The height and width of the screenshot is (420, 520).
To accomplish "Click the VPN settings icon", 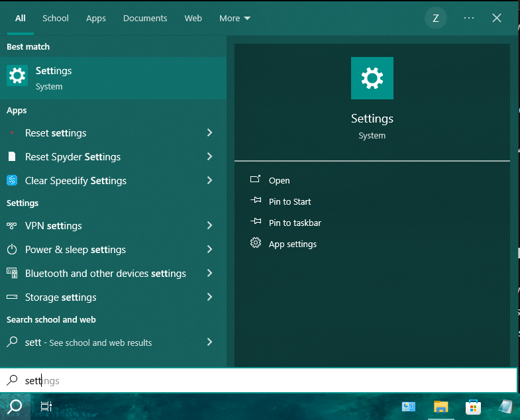I will (x=12, y=226).
